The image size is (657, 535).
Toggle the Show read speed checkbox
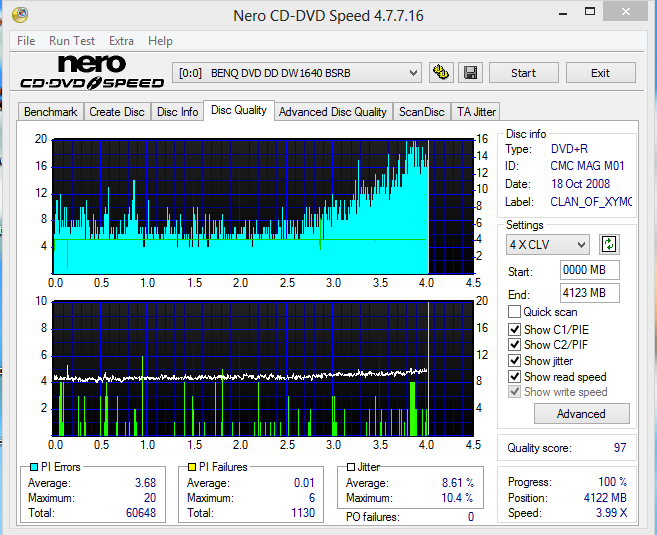[x=514, y=376]
